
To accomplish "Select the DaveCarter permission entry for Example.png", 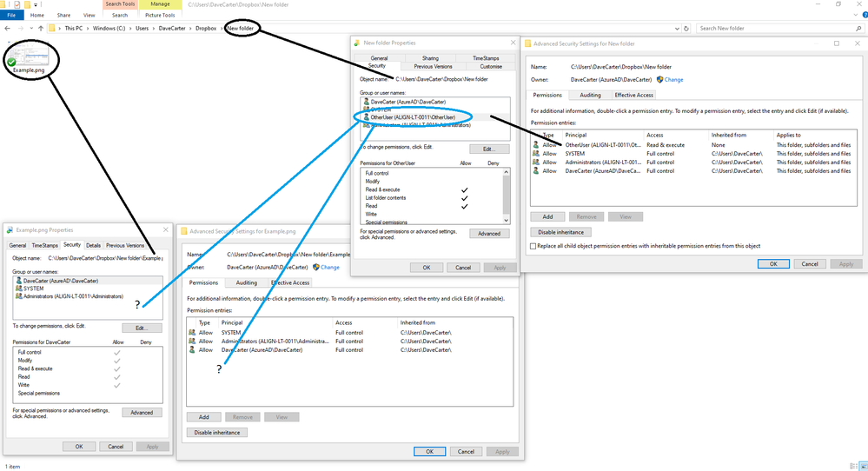I will [349, 350].
